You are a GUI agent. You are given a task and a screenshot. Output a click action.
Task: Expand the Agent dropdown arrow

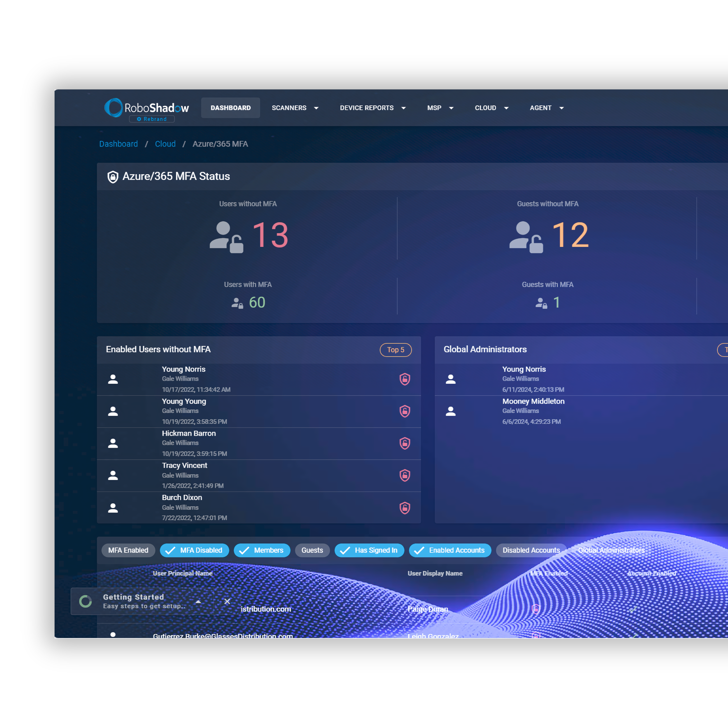[562, 108]
